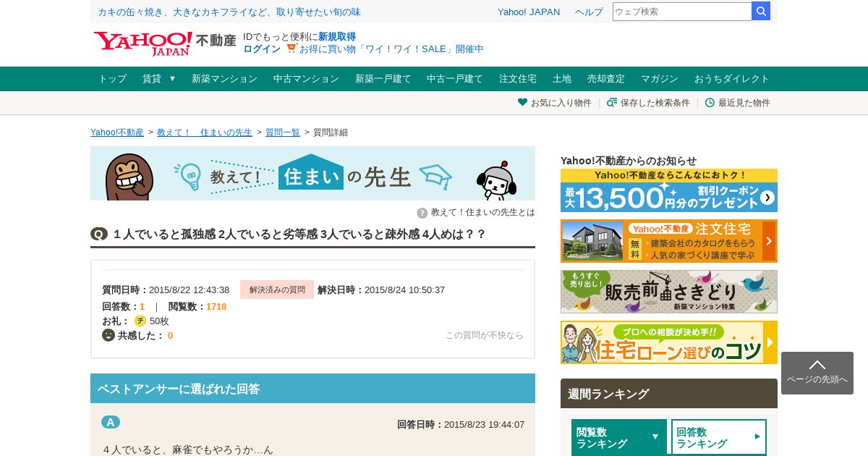Click the orange arrow on 注文住宅 banner
Viewport: 868px width, 456px height.
pyautogui.click(x=769, y=241)
